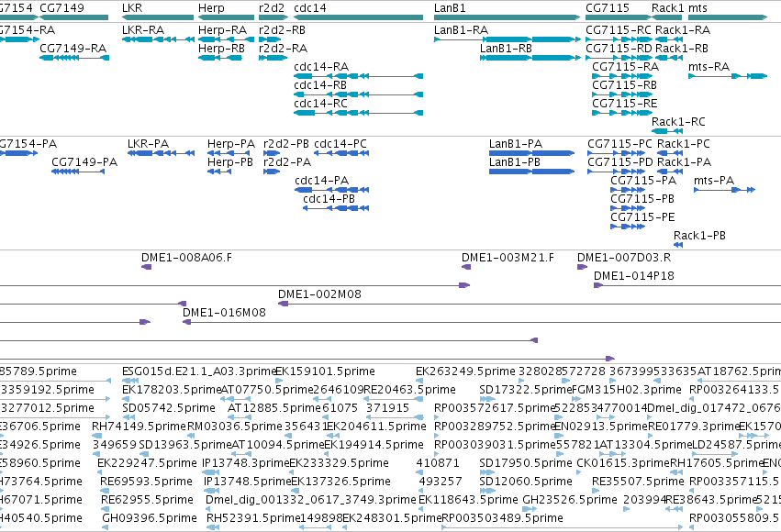Select the EK204611.5prime EST label
This screenshot has width=781, height=532.
(x=375, y=427)
